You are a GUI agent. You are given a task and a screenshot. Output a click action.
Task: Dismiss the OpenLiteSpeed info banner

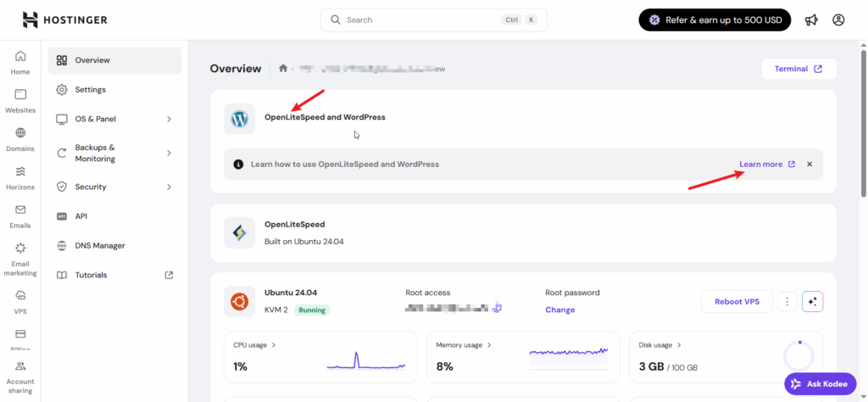[810, 164]
